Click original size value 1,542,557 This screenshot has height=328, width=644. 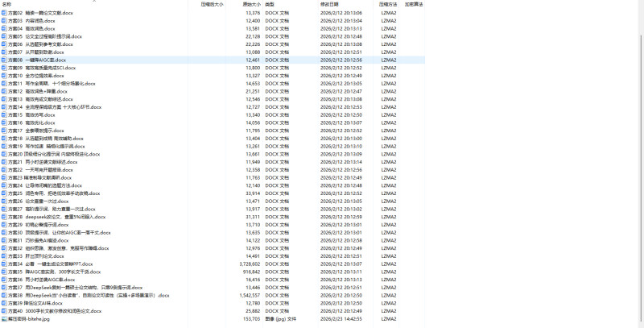tap(250, 296)
